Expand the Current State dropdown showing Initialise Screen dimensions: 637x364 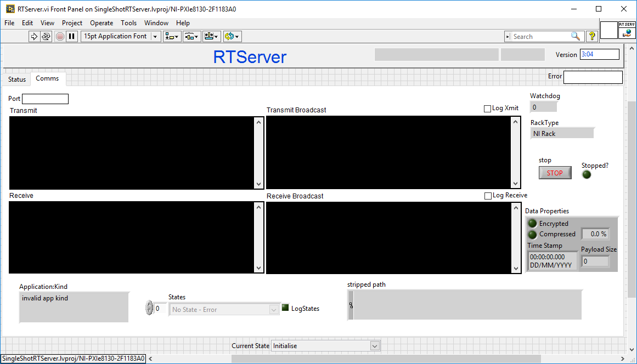click(x=375, y=346)
